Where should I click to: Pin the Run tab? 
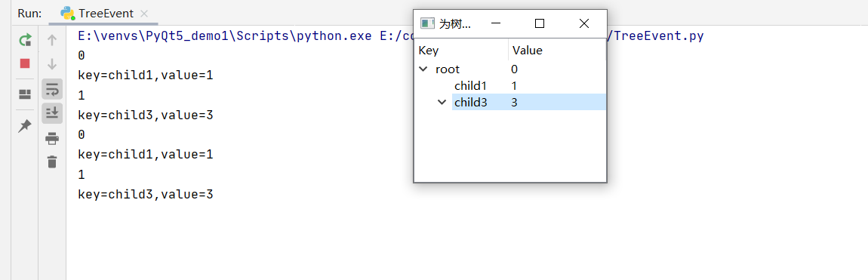25,126
